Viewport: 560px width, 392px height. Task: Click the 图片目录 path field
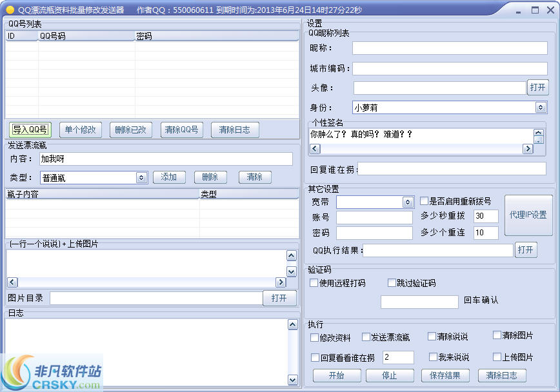156,298
